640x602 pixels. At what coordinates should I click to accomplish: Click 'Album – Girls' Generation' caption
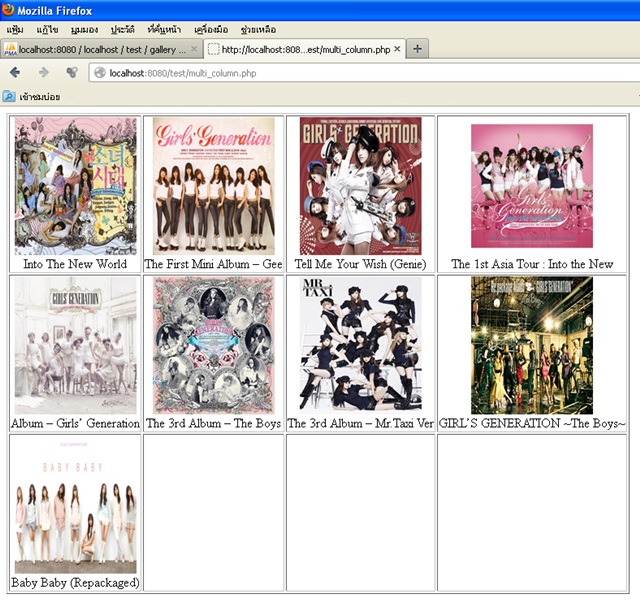pos(76,423)
